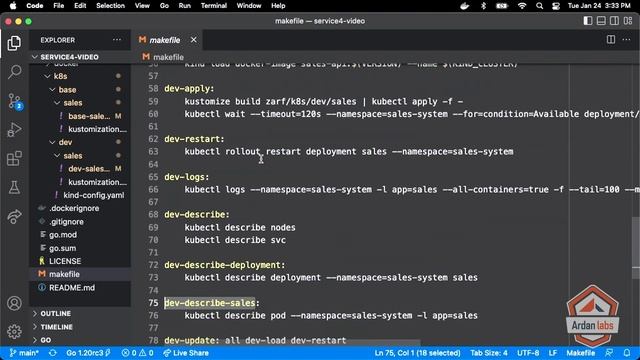640x360 pixels.
Task: Change Tab Size: 4 setting
Action: pyautogui.click(x=489, y=353)
